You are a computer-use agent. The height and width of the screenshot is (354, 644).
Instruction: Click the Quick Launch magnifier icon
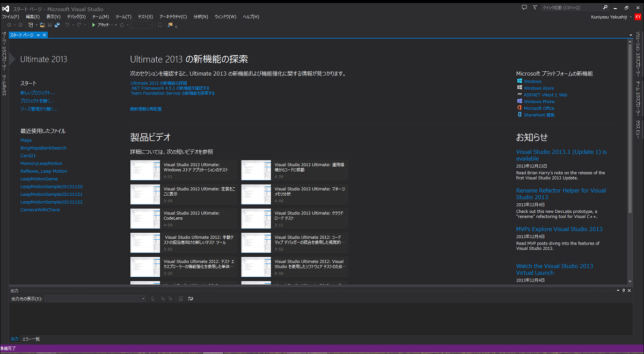click(605, 8)
